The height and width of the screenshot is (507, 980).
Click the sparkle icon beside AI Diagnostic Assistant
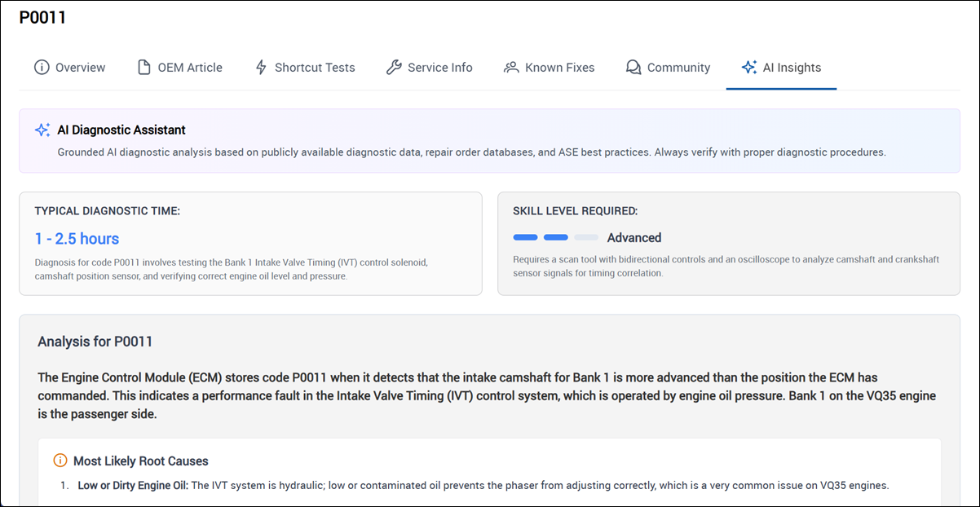click(42, 130)
